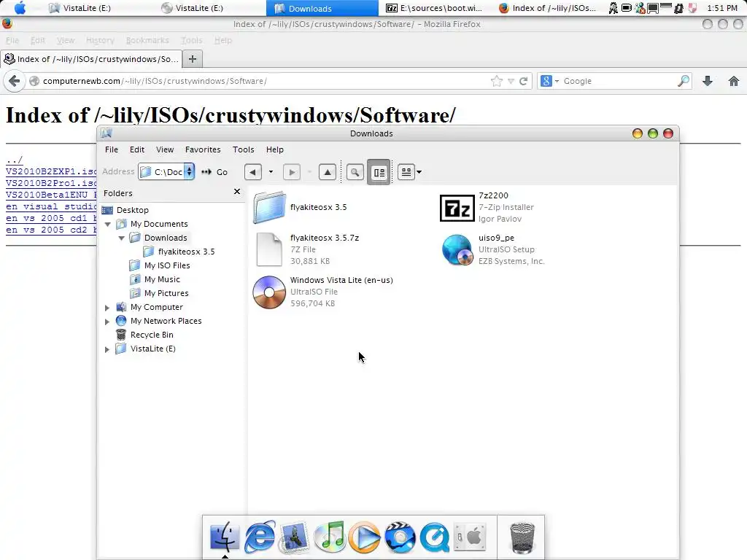Select My Pictures in the tree
The height and width of the screenshot is (560, 747).
point(166,293)
